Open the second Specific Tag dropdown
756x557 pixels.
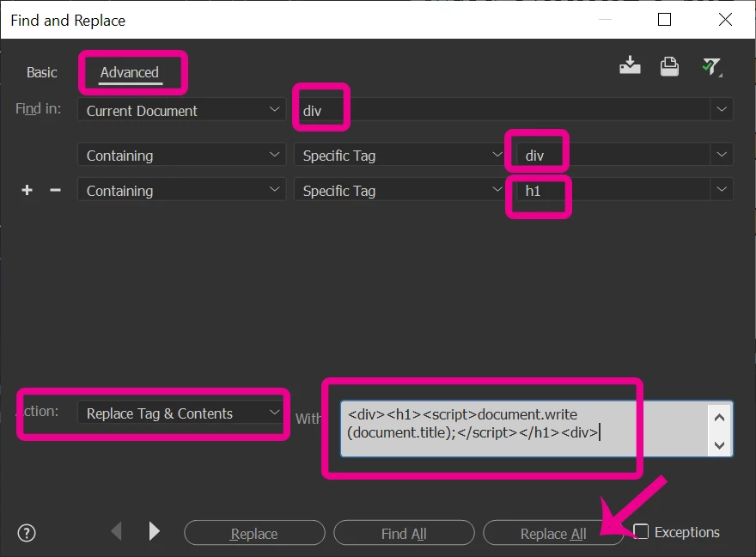coord(400,191)
